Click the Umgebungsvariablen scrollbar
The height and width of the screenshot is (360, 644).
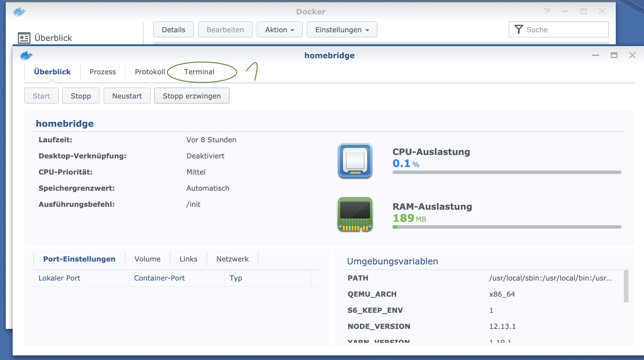pyautogui.click(x=626, y=286)
